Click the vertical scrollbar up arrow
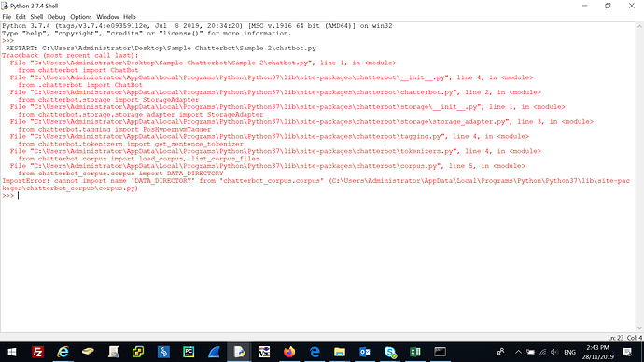This screenshot has height=362, width=644. click(x=639, y=26)
